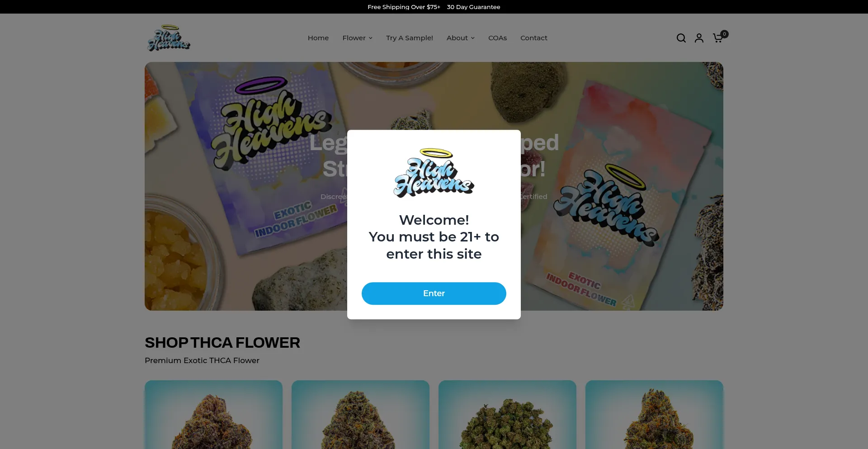Viewport: 868px width, 449px height.
Task: Open the shopping cart icon
Action: click(717, 38)
